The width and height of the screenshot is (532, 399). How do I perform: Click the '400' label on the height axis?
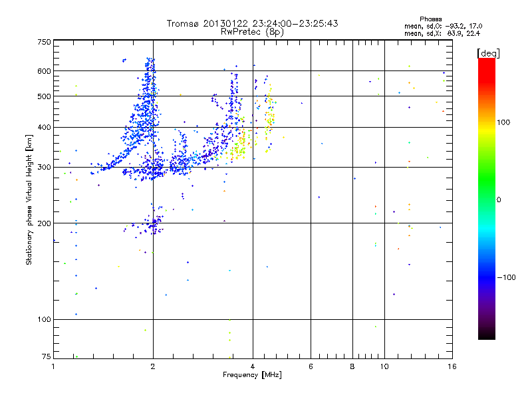44,127
